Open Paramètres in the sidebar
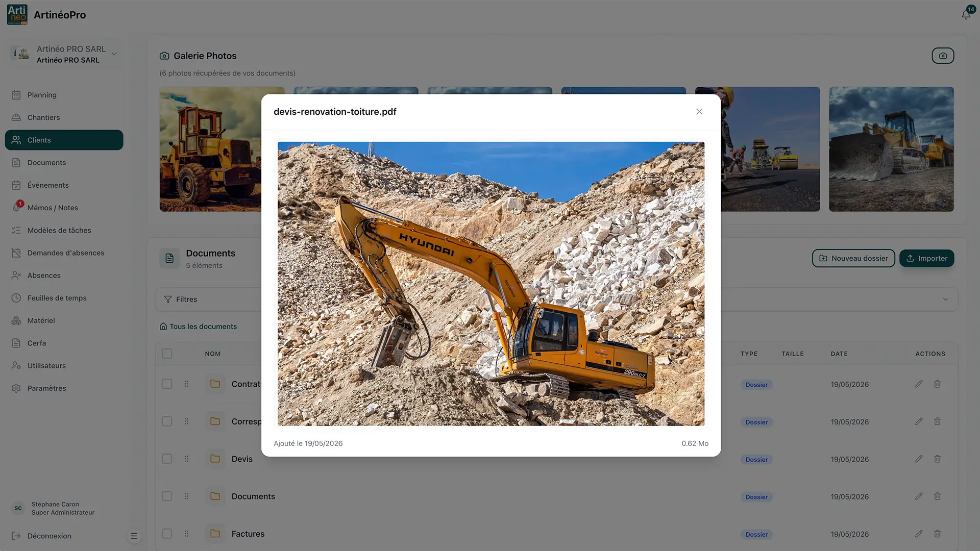 64,388
